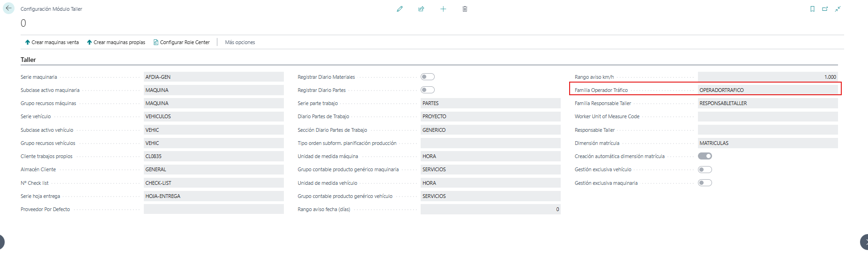This screenshot has height=258, width=868.
Task: Click Crear maquinas venta action
Action: point(52,42)
